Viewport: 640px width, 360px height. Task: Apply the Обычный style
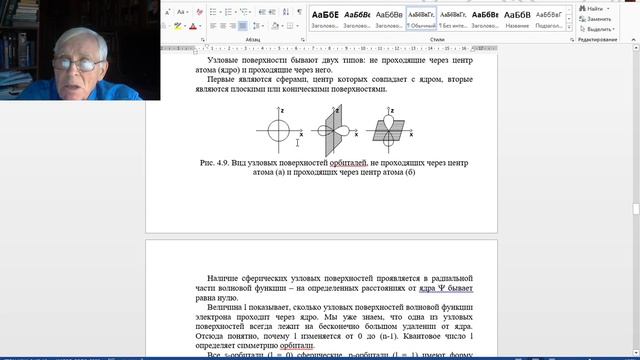click(x=421, y=18)
